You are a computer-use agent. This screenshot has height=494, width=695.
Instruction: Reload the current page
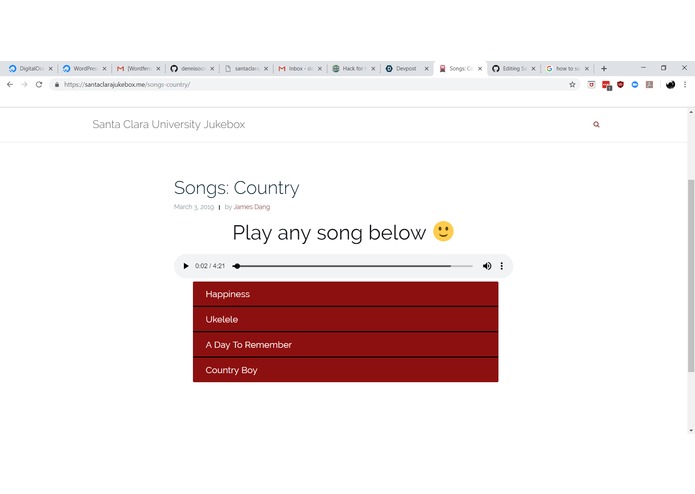click(39, 84)
